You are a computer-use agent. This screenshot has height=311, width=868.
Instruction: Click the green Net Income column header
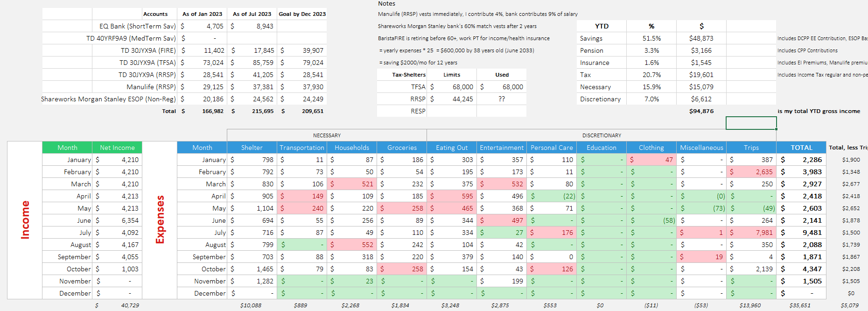pos(117,148)
